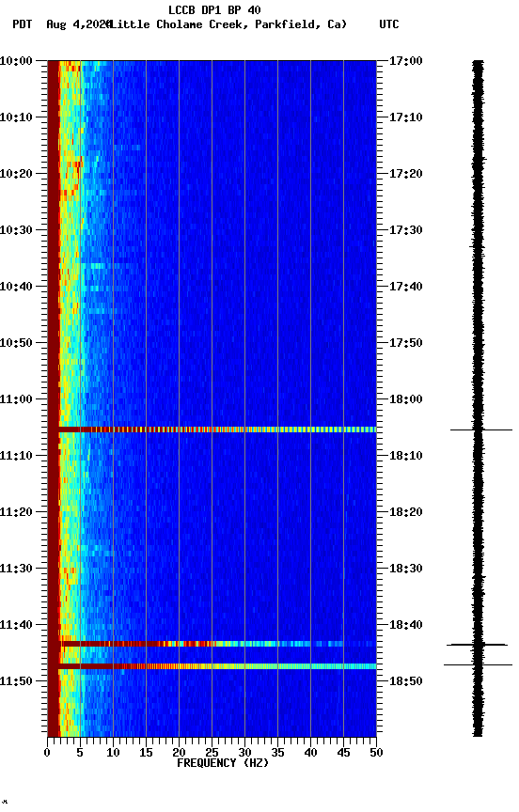Click the '10:30' PDT time label
Screen dimensions: 519x812
[16, 230]
